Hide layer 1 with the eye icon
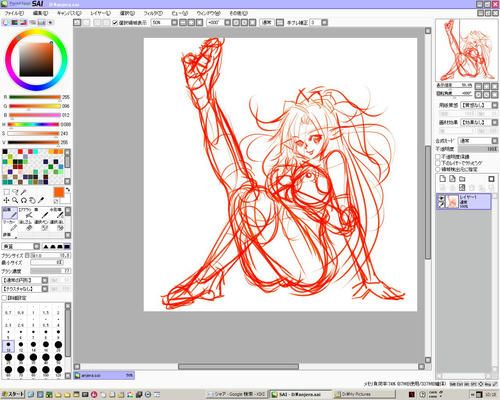Image resolution: width=500 pixels, height=400 pixels. click(x=441, y=198)
